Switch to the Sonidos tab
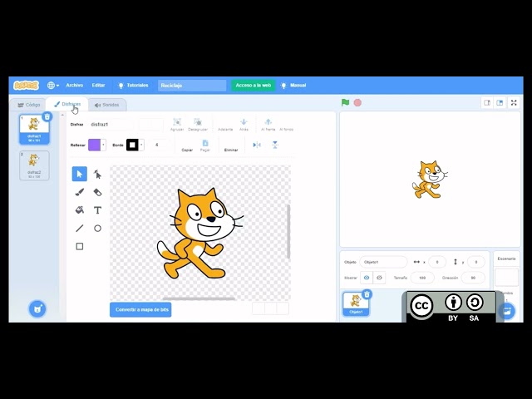Image resolution: width=532 pixels, height=399 pixels. (107, 105)
